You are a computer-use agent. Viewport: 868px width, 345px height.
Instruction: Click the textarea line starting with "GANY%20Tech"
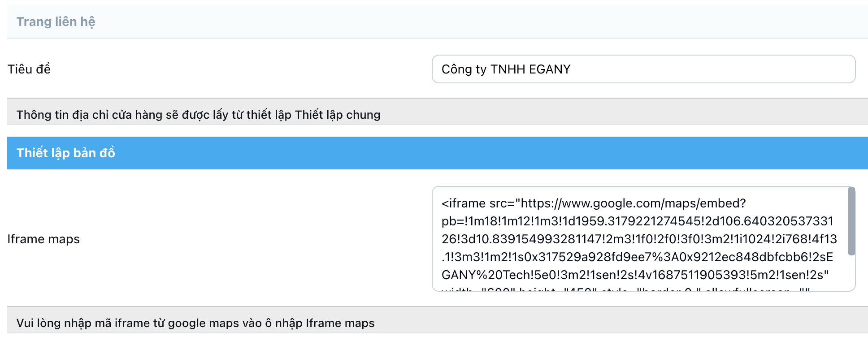[x=634, y=275]
